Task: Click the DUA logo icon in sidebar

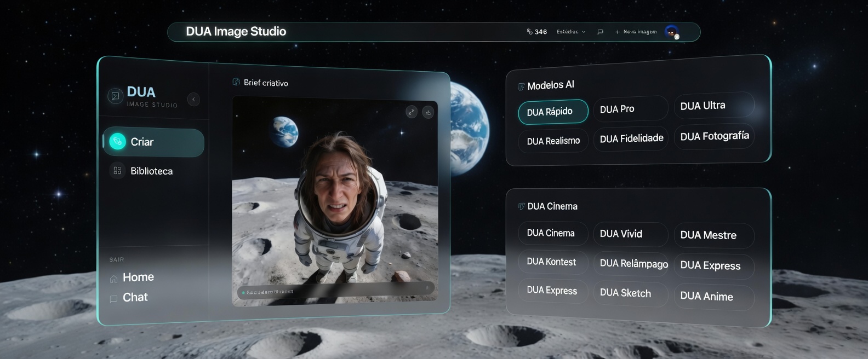Action: (x=115, y=96)
